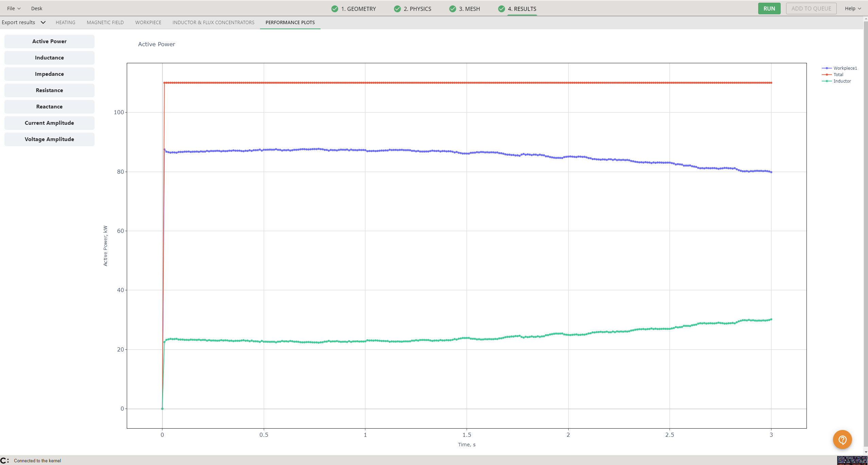This screenshot has height=465, width=868.
Task: Open the File dropdown menu
Action: (x=13, y=8)
